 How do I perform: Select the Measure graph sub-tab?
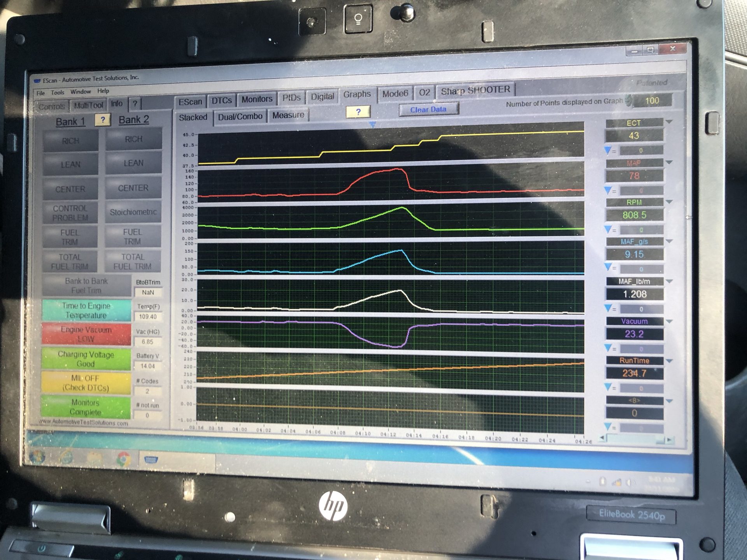[288, 115]
